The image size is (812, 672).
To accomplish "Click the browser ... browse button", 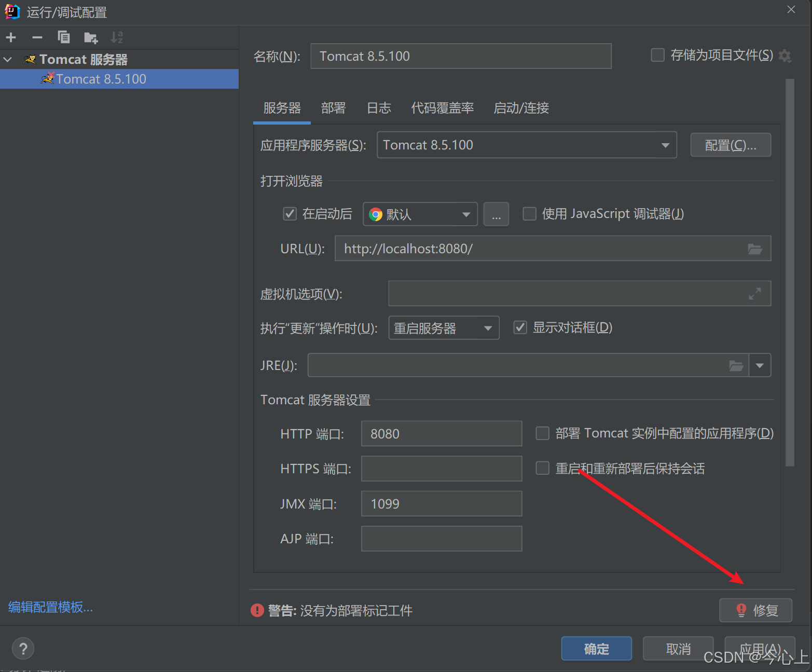I will 496,214.
